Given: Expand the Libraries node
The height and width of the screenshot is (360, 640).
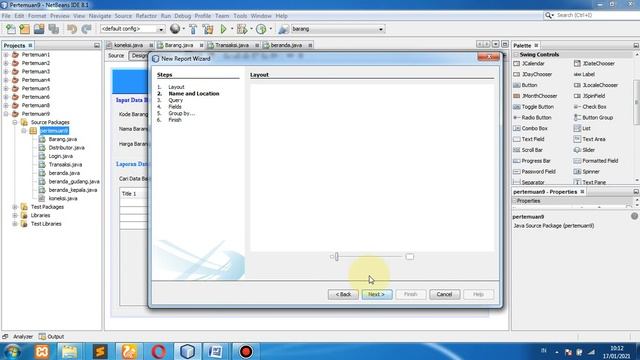Looking at the screenshot, I should click(15, 216).
